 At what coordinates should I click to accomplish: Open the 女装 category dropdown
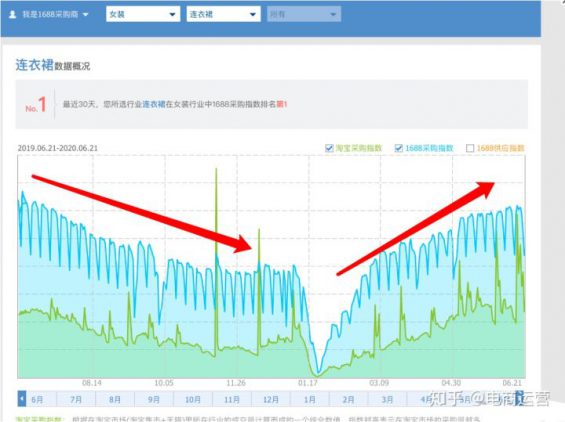[143, 14]
